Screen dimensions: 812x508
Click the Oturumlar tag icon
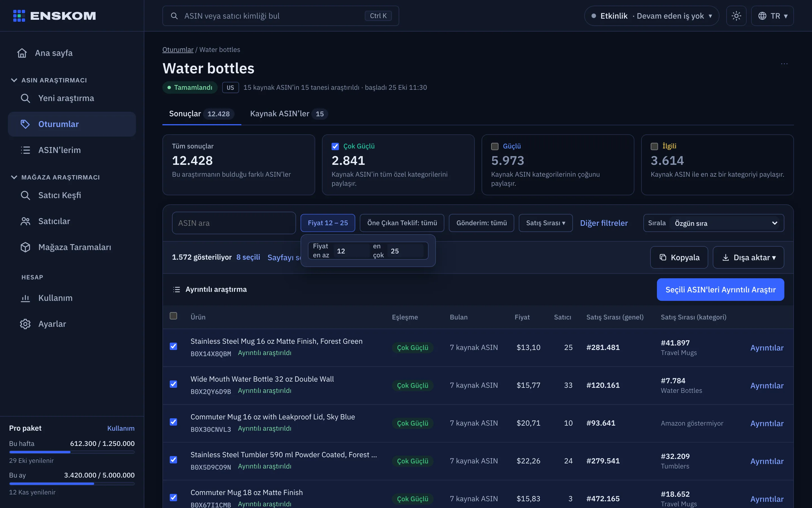[25, 124]
